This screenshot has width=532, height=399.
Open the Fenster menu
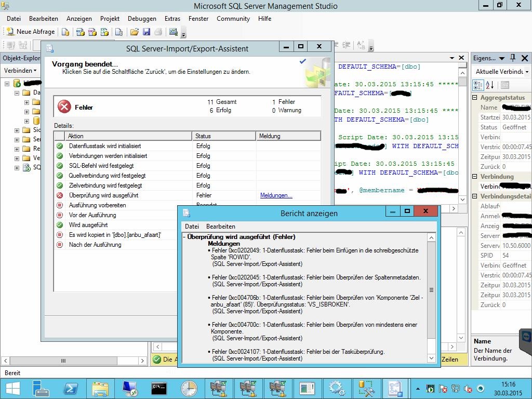pos(198,19)
